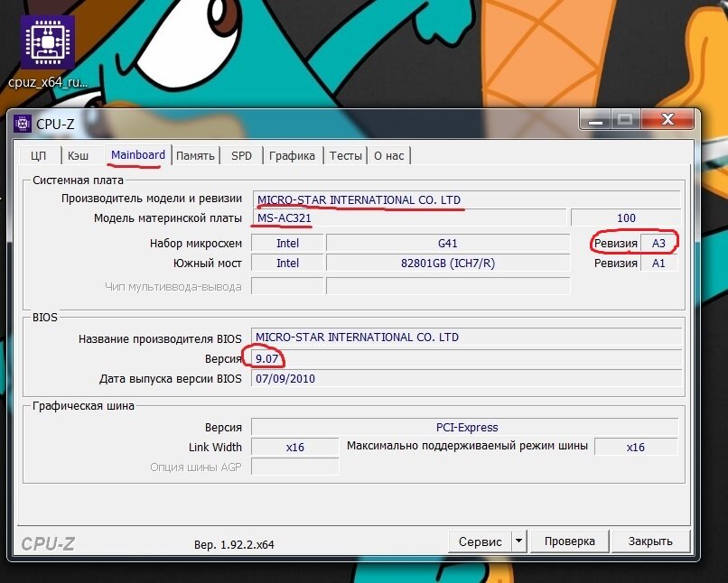Click the BIOS date 07/09/2010
The height and width of the screenshot is (583, 728).
(x=466, y=378)
